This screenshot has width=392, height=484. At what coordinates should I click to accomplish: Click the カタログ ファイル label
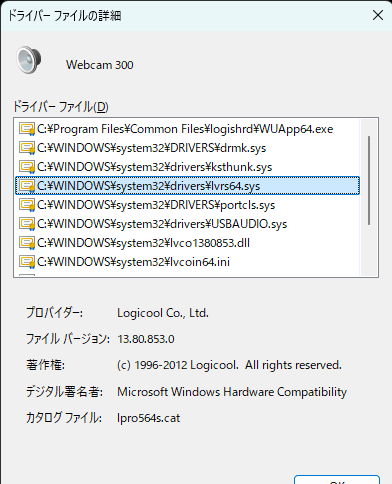tap(64, 418)
